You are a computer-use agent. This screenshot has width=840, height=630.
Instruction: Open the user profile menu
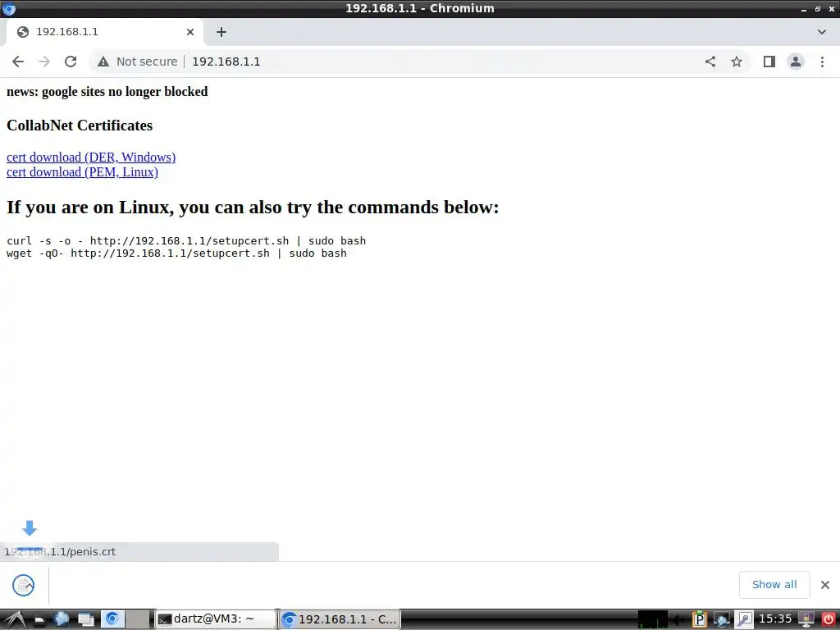[x=796, y=62]
